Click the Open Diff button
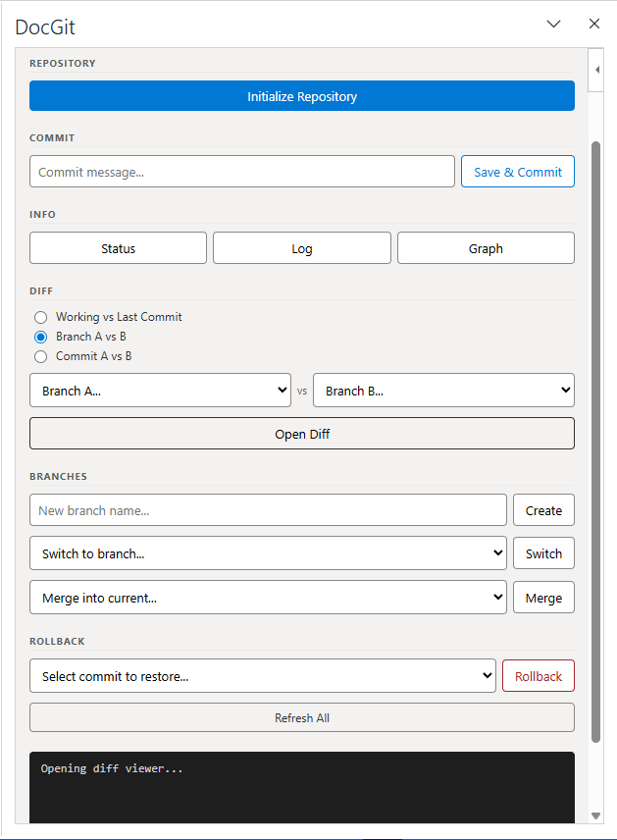The height and width of the screenshot is (840, 617). pyautogui.click(x=302, y=434)
